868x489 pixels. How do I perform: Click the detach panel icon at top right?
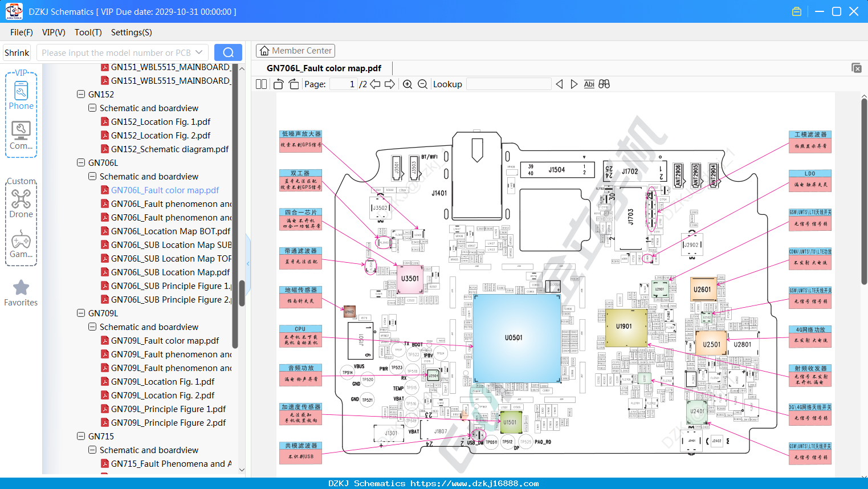coord(857,68)
